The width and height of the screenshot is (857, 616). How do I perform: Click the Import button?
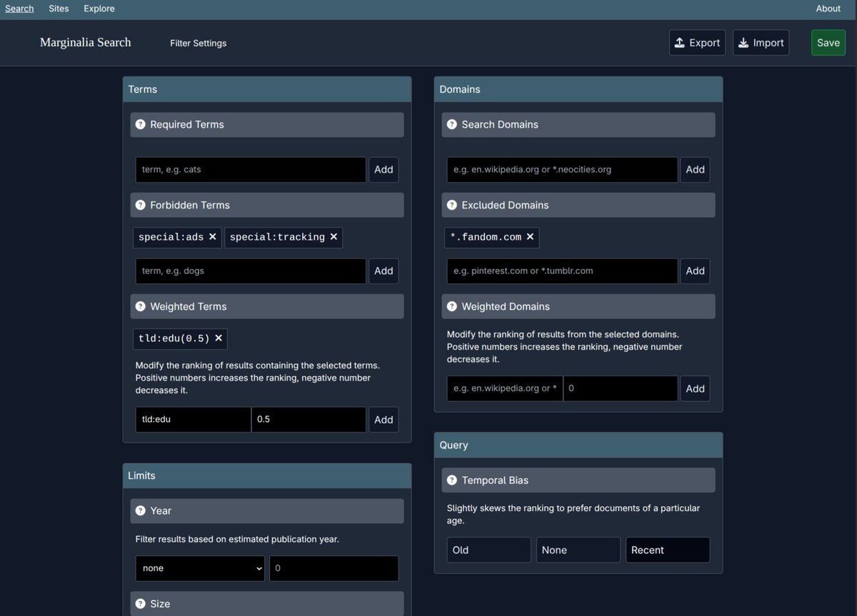[x=761, y=43]
